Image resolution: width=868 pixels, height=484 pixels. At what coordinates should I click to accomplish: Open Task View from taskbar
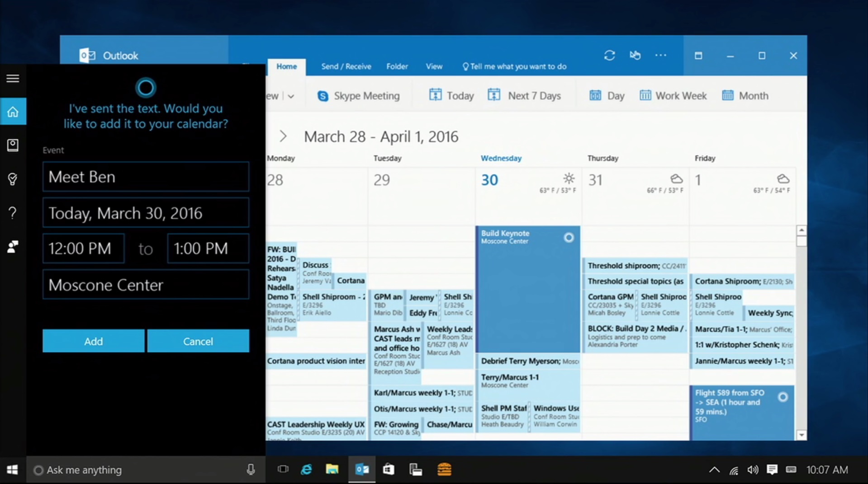point(283,470)
